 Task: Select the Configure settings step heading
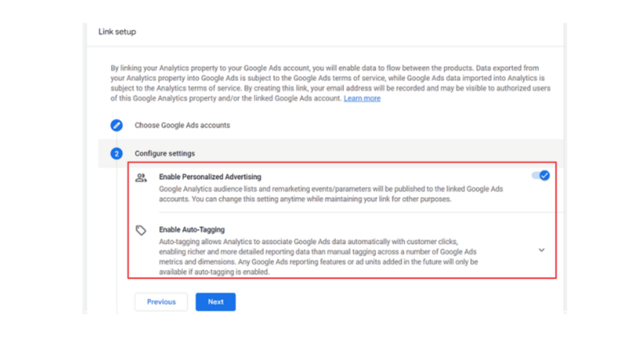(165, 153)
